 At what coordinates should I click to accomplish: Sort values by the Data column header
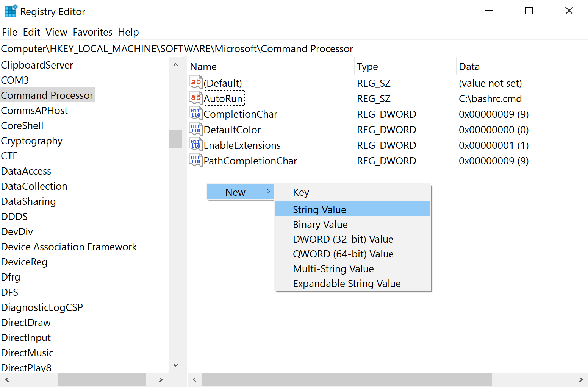522,67
